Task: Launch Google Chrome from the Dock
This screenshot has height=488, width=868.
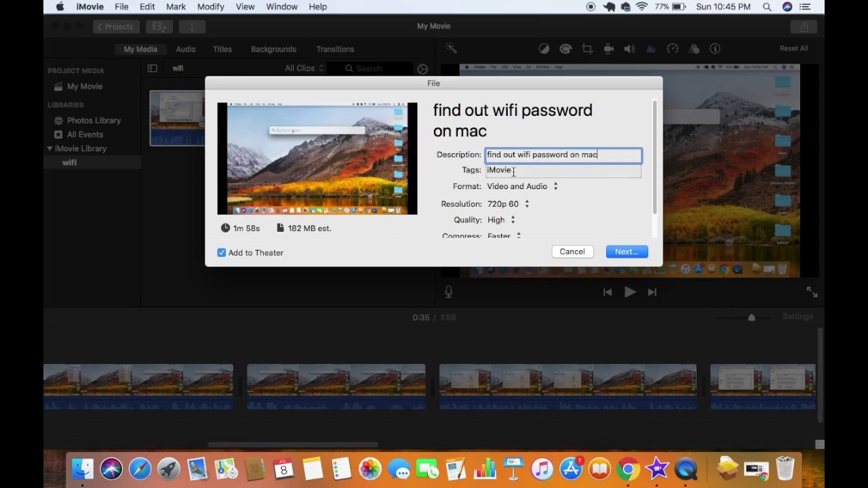Action: point(629,469)
